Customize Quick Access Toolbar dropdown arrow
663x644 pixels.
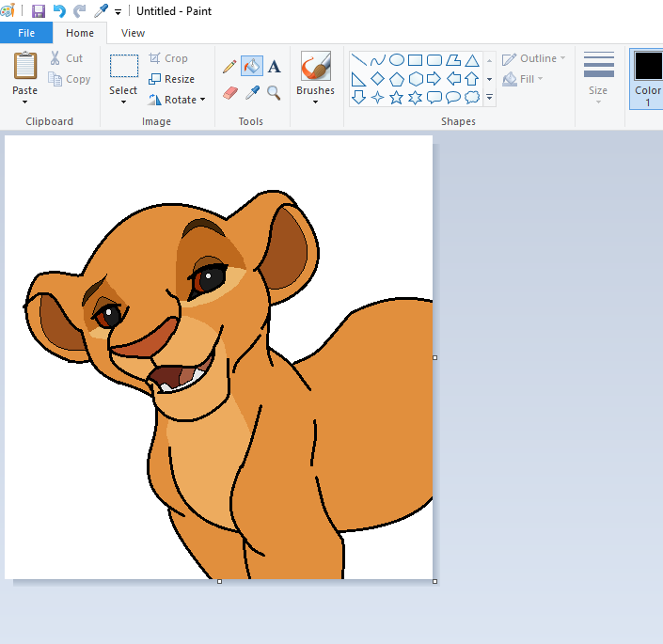coord(118,12)
